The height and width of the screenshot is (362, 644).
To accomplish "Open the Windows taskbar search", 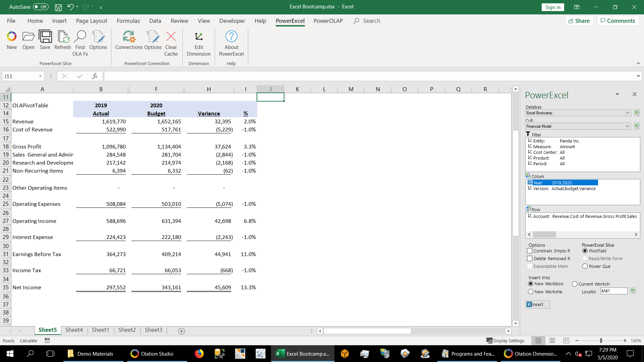I will tap(30, 354).
